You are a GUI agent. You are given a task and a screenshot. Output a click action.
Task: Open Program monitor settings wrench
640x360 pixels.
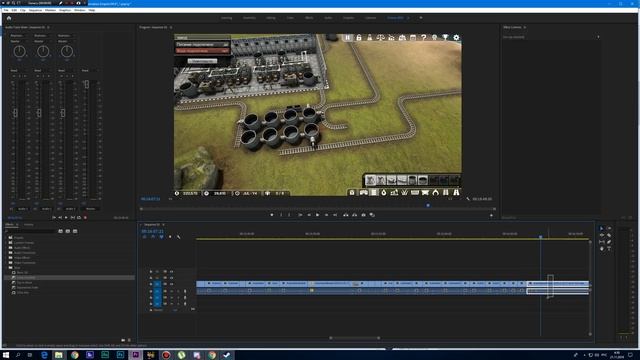468,199
